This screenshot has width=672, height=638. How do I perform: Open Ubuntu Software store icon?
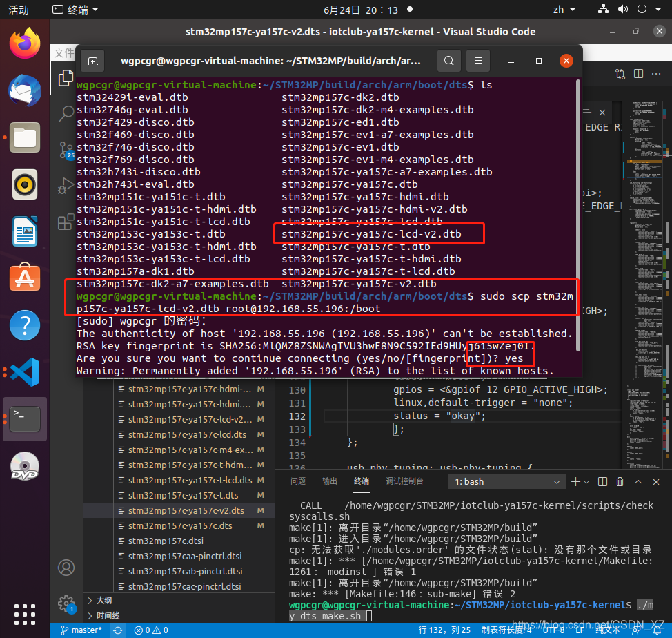(25, 278)
